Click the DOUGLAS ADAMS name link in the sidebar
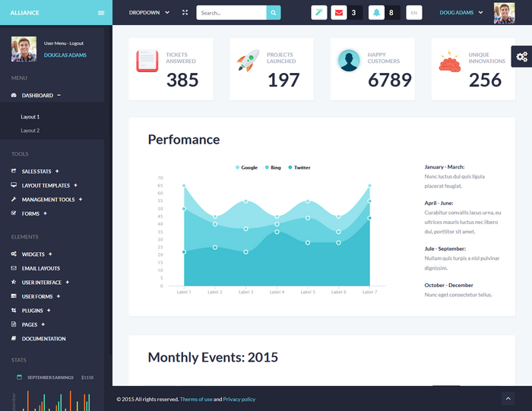 tap(65, 55)
